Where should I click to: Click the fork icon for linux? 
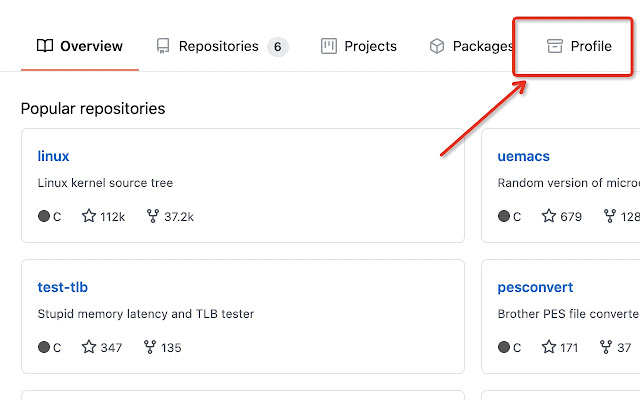point(153,216)
